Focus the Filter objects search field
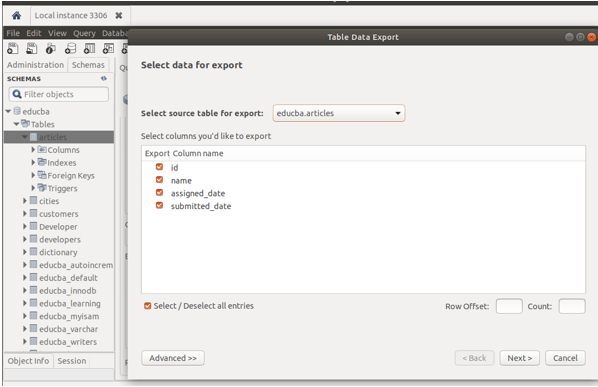598x387 pixels. click(59, 94)
